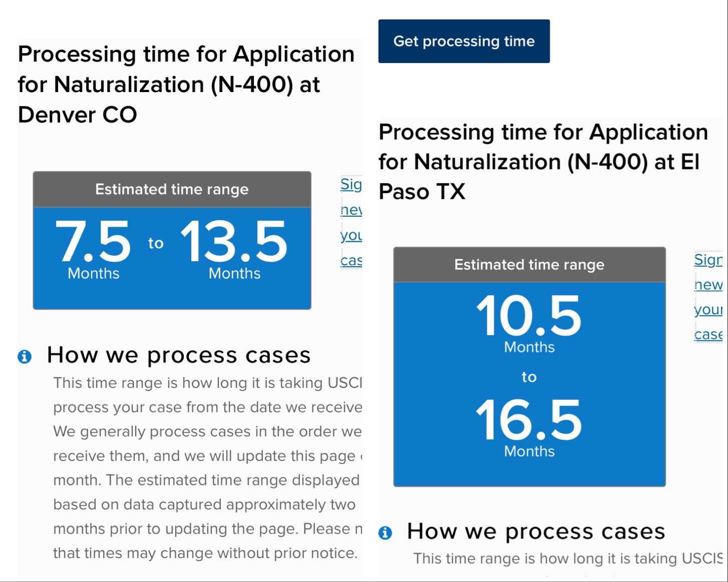Click the word 'to' between 7.5 and 13.5

pyautogui.click(x=156, y=243)
